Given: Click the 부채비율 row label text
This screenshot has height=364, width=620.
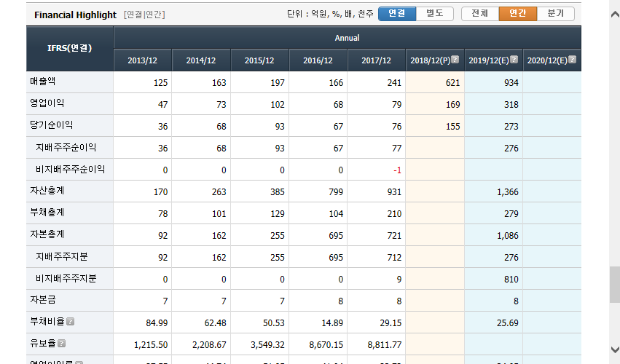Looking at the screenshot, I should [47, 321].
